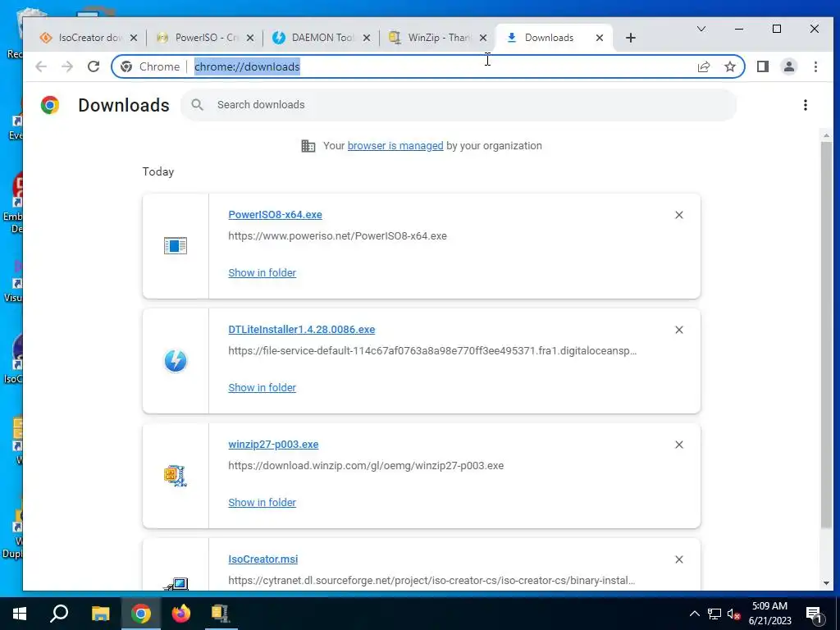Show PowerISO8-x64.exe in folder
This screenshot has width=840, height=630.
(262, 272)
